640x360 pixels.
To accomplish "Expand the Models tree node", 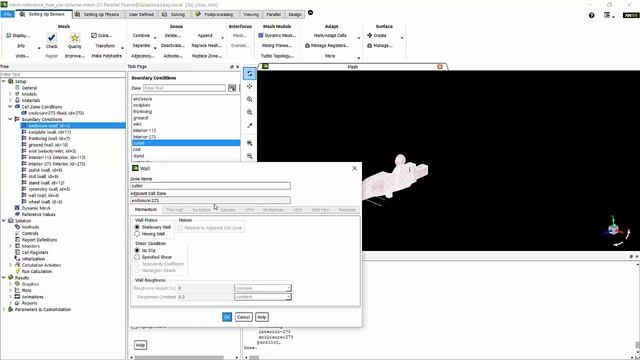I will point(10,94).
